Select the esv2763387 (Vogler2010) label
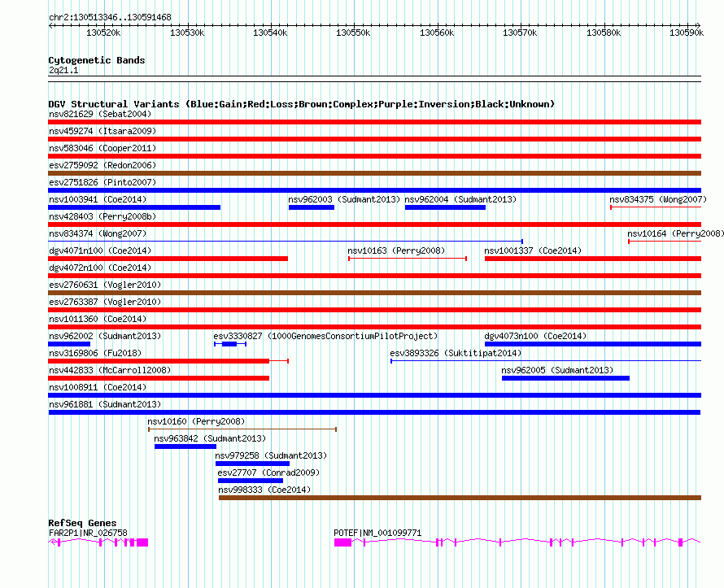Image resolution: width=724 pixels, height=588 pixels. [105, 302]
